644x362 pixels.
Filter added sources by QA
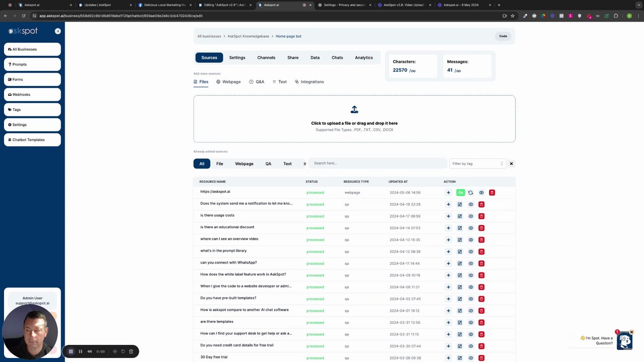point(268,163)
